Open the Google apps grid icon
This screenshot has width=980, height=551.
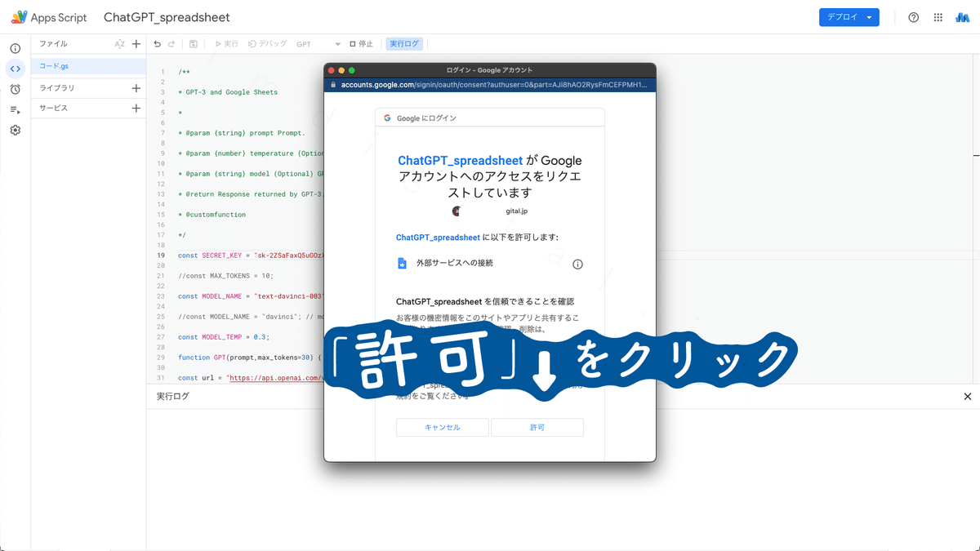click(x=938, y=17)
